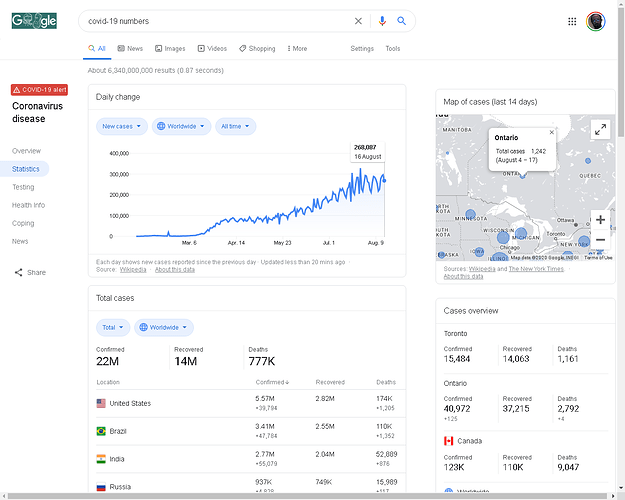
Task: Click the United States flag icon
Action: (x=101, y=403)
